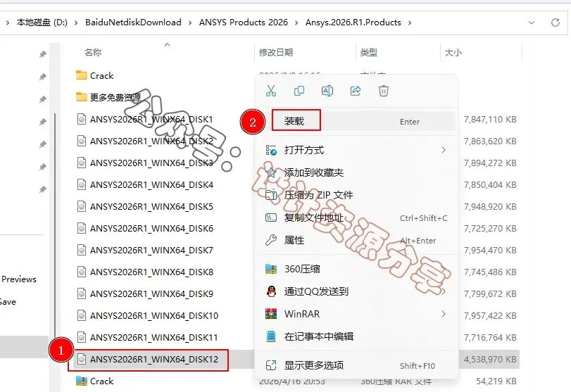Screen dimensions: 571x392
Task: Click the QQ penguin icon
Action: [x=271, y=291]
